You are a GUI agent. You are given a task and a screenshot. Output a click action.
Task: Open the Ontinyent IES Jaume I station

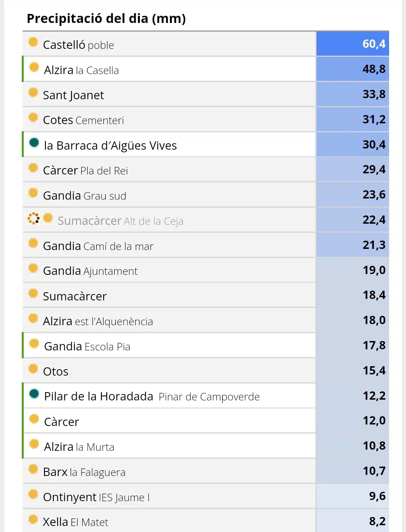pos(169,496)
